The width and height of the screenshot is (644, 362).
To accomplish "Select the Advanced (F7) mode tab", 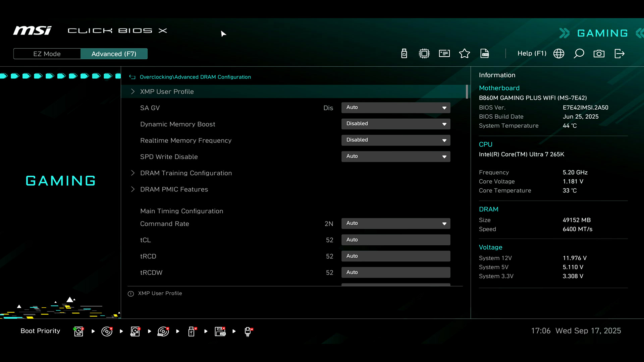I will [x=114, y=54].
